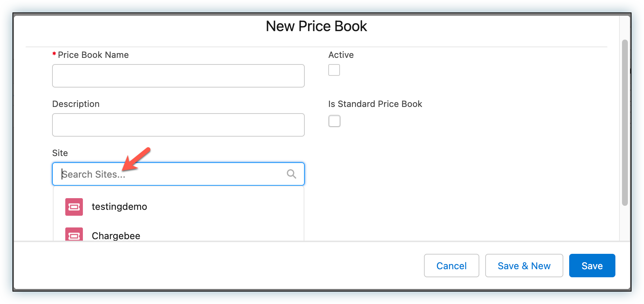Screen dimensions: 644x304
Task: Enable the Active checkbox
Action: point(334,70)
